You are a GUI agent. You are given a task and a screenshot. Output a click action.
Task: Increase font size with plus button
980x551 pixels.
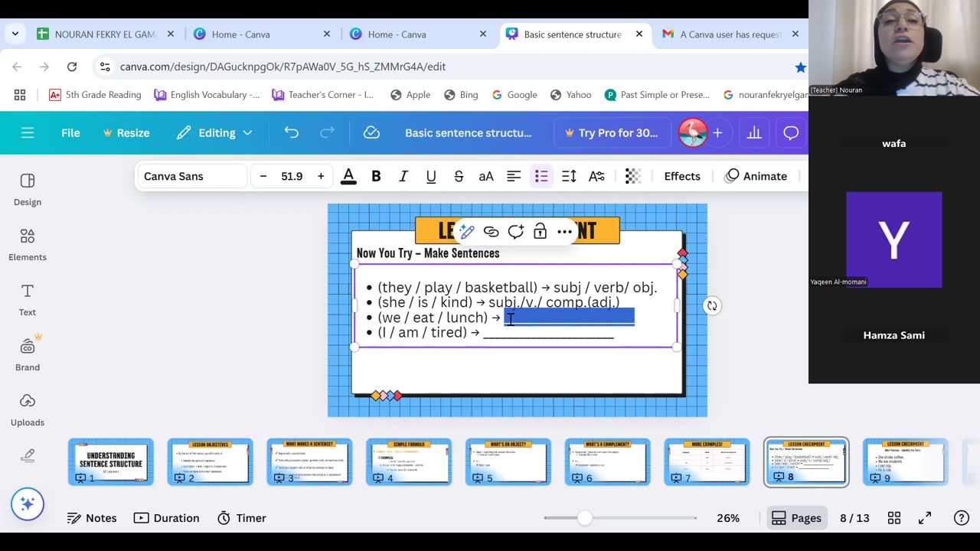321,176
